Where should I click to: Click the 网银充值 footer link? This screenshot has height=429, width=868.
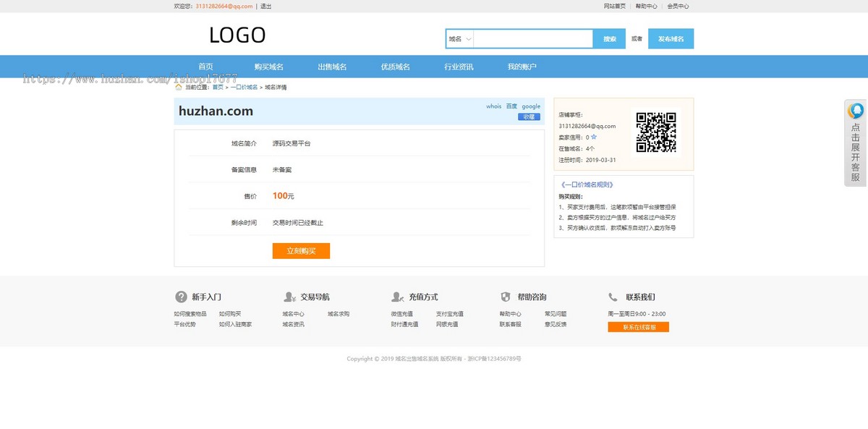pyautogui.click(x=447, y=324)
